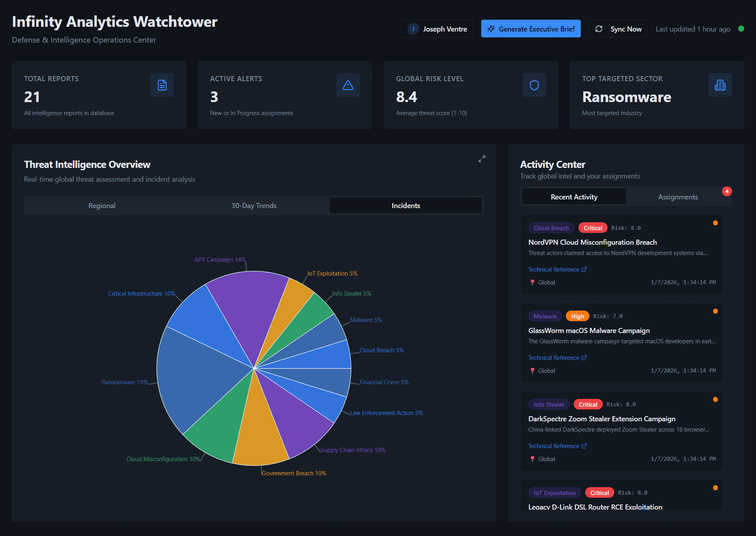
Task: Click the Active Alerts warning triangle icon
Action: tap(348, 85)
